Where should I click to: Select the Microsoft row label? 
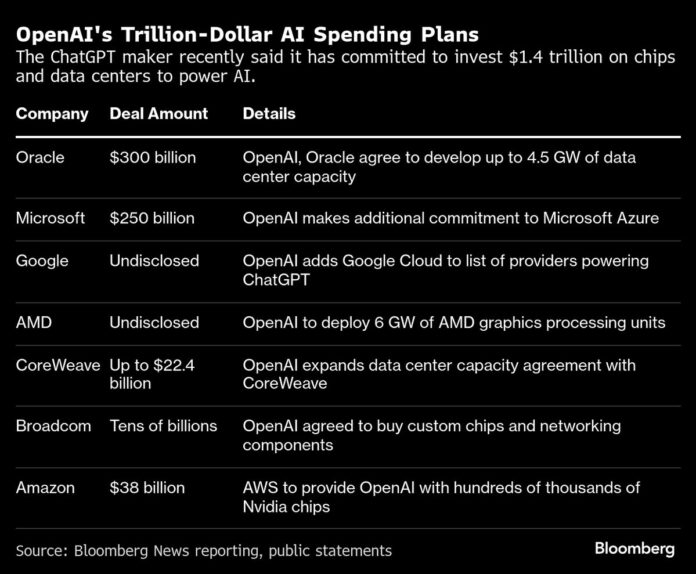coord(50,217)
